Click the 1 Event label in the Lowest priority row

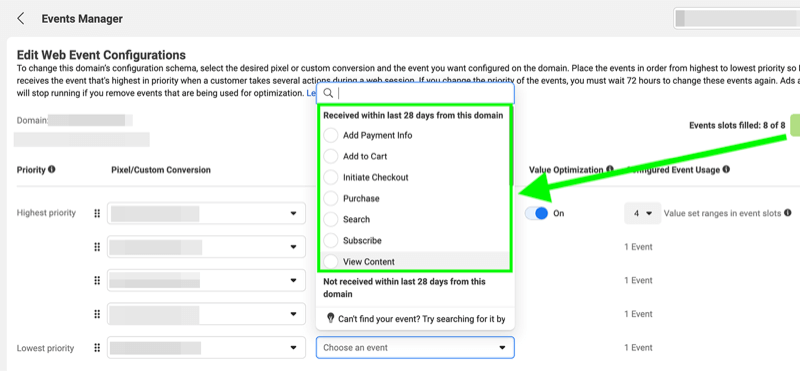coord(638,348)
